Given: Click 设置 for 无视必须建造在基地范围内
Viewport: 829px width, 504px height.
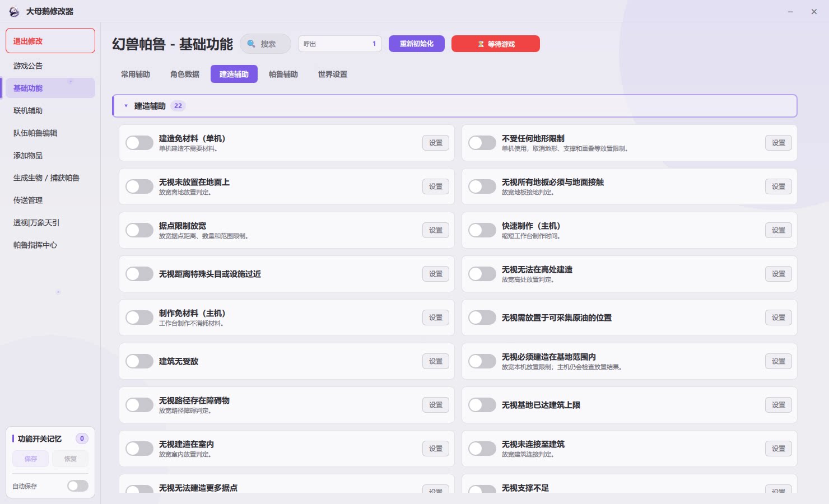Looking at the screenshot, I should coord(779,361).
